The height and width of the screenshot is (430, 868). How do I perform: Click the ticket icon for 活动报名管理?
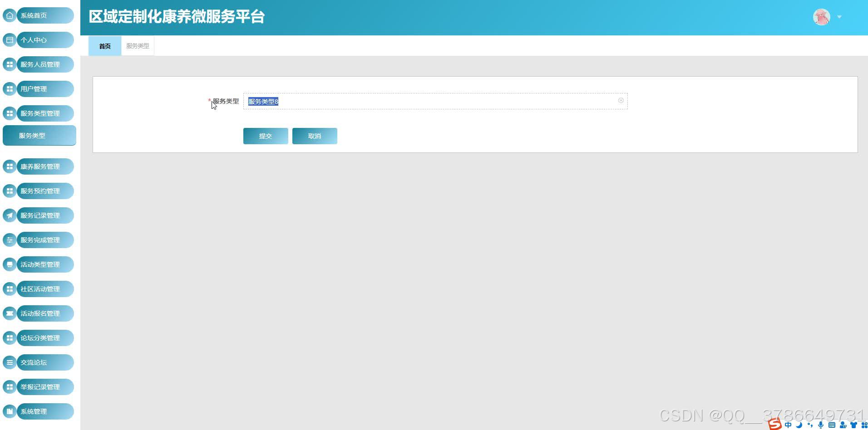tap(10, 313)
